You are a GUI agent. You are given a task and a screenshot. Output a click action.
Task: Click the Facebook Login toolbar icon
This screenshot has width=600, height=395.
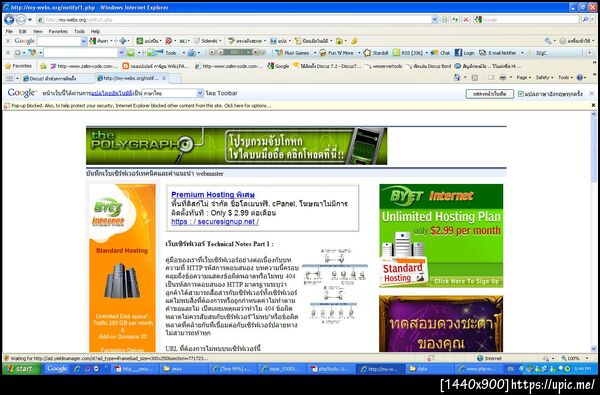pos(465,53)
